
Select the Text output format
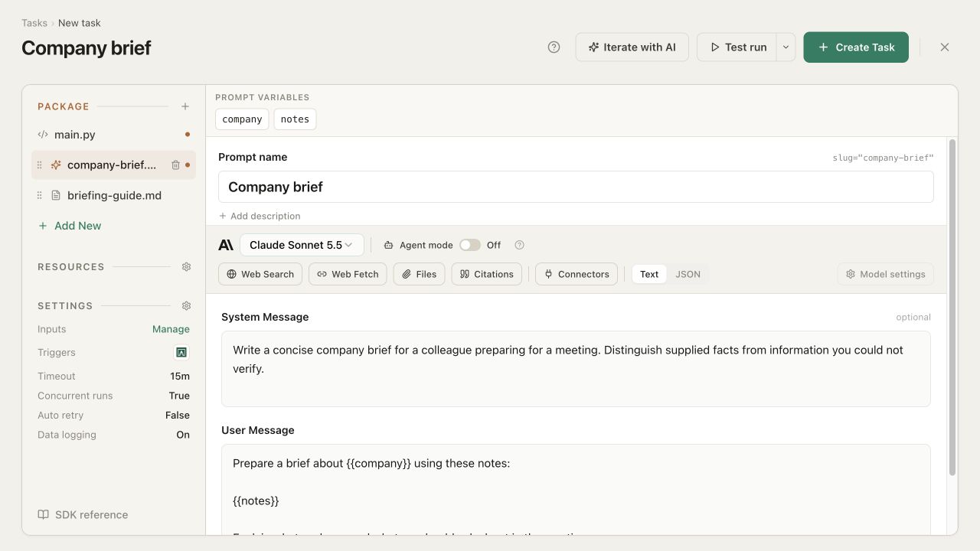(649, 274)
